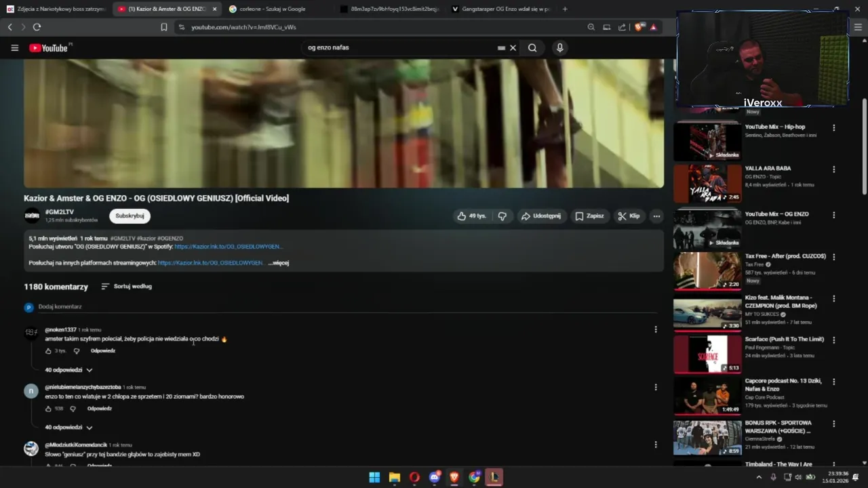Go to the YouTube home logo

pos(49,48)
